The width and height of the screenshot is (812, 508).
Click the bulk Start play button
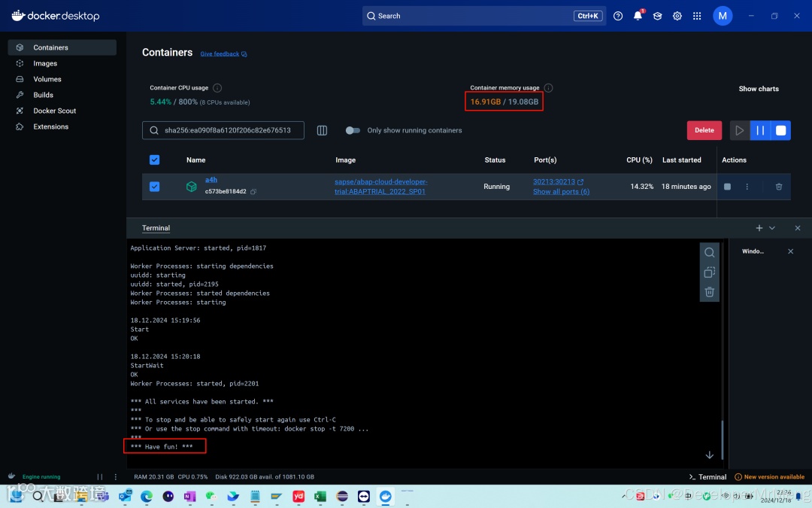pyautogui.click(x=740, y=130)
